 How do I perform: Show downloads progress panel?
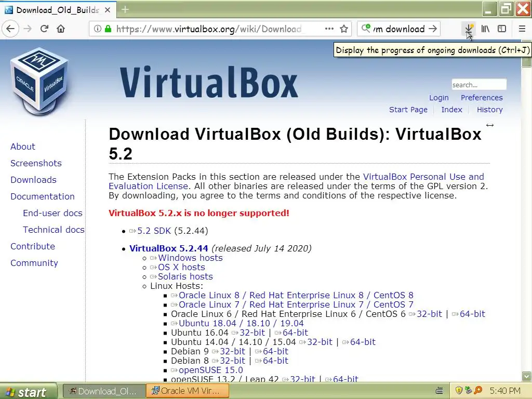click(x=469, y=29)
